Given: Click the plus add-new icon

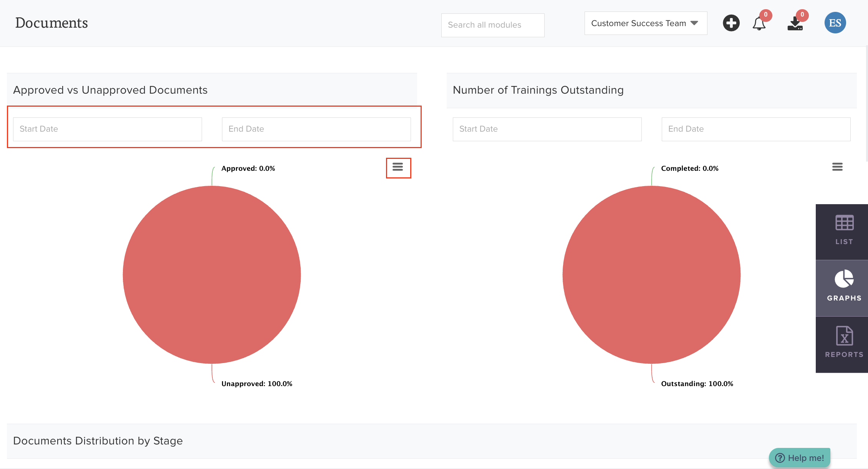Looking at the screenshot, I should click(x=731, y=23).
